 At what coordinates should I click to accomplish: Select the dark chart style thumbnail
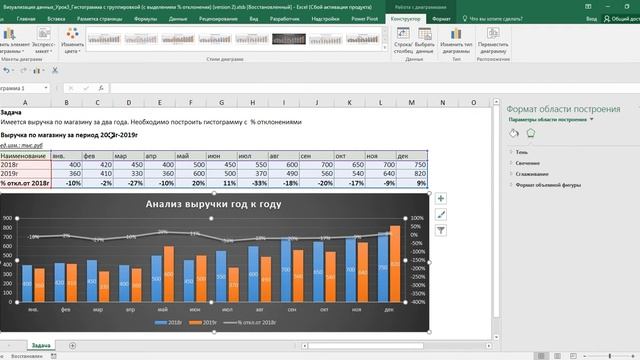[x=289, y=39]
